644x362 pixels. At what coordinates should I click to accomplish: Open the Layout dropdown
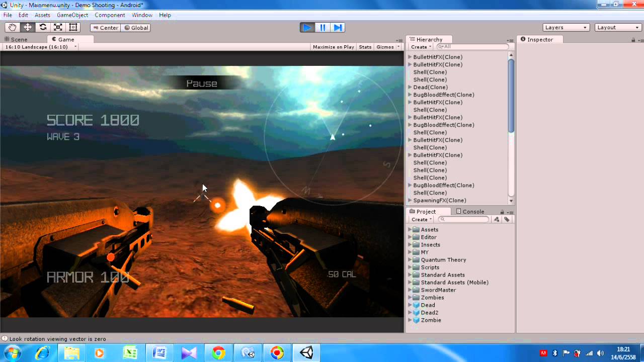[x=618, y=28]
